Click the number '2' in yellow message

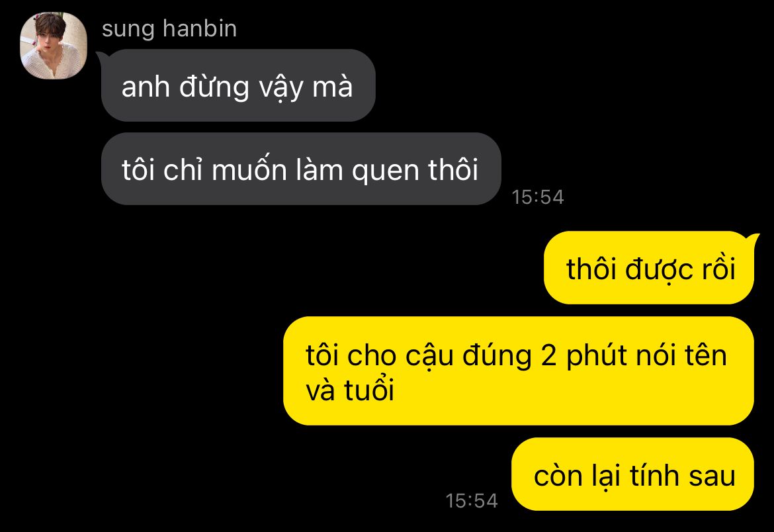point(549,355)
